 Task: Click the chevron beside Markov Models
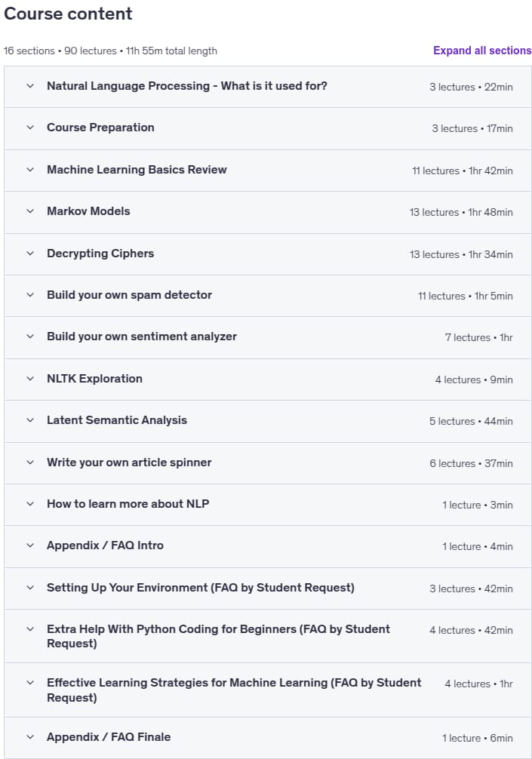click(30, 211)
